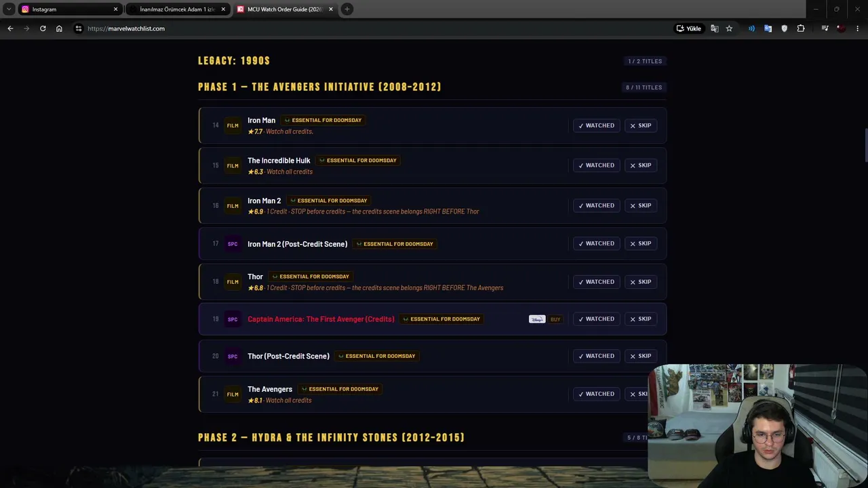The width and height of the screenshot is (868, 488).
Task: Go back to the previous page
Action: pos(10,28)
